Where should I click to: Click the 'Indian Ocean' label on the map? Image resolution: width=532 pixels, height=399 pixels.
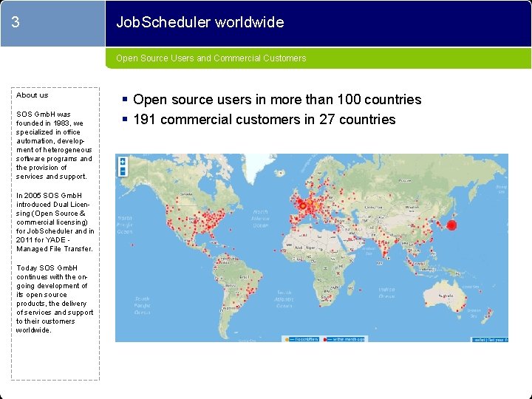click(x=386, y=293)
